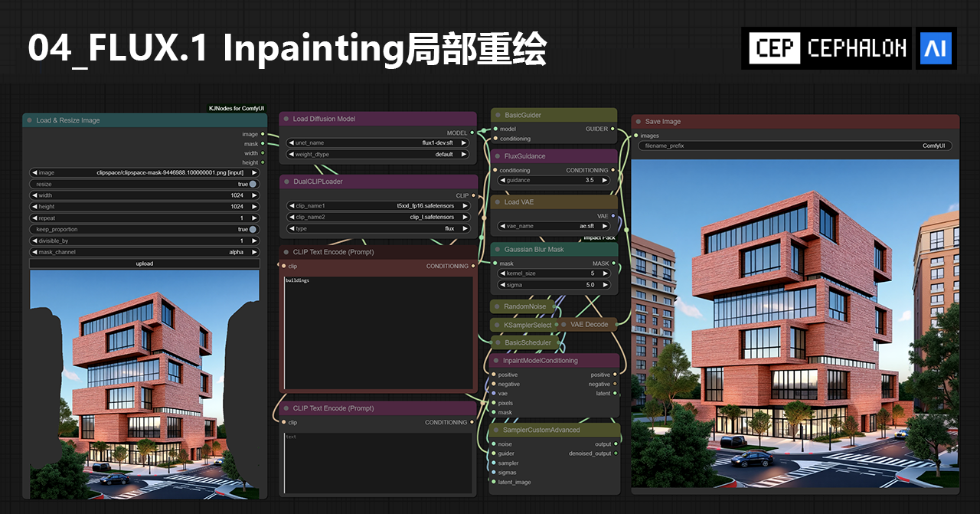Screen dimensions: 980x514
Task: Collapse the SamplerCustomAdvanced node dot
Action: pos(497,430)
